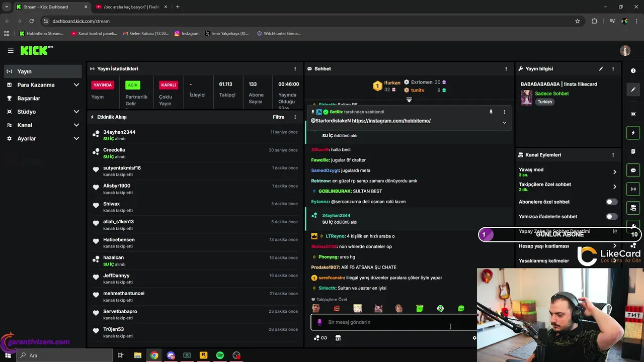Toggle Yalnızca ifadelerle sohbet switch
The width and height of the screenshot is (644, 362).
click(x=611, y=217)
